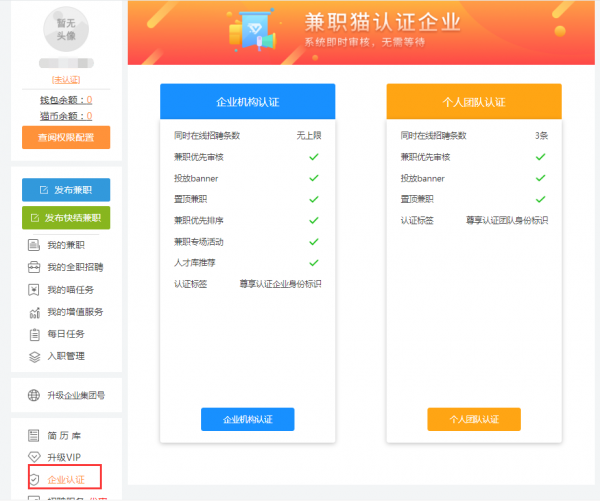Click the edit icon on 发布快结兼职 button
Viewport: 600px width, 501px height.
(35, 218)
